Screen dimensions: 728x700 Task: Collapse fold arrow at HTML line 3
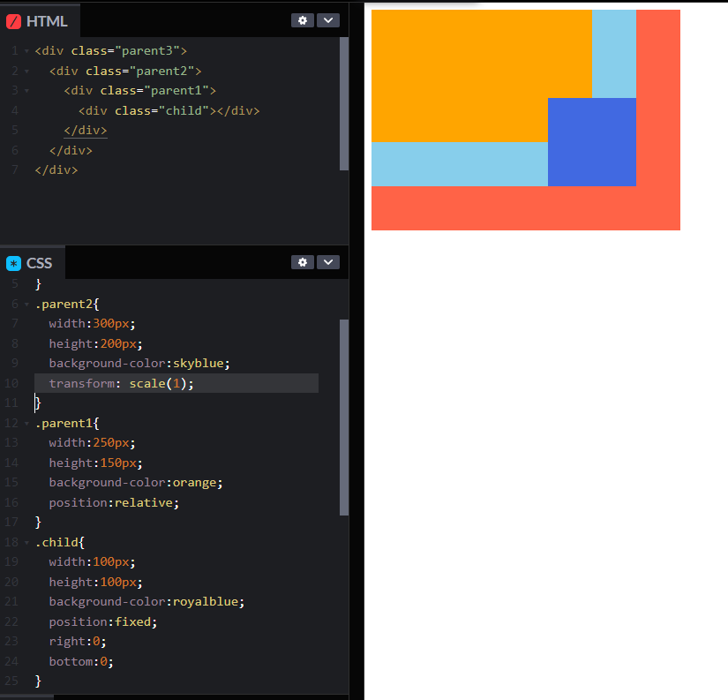(27, 91)
